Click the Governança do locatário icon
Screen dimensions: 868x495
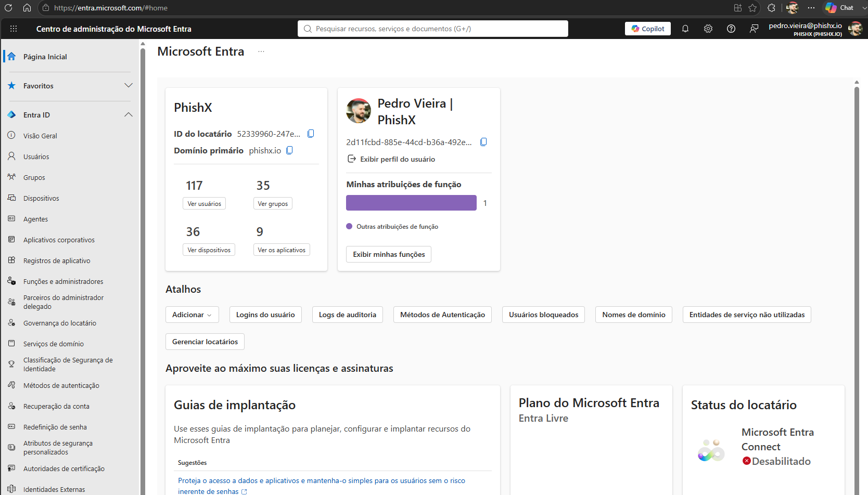(11, 322)
